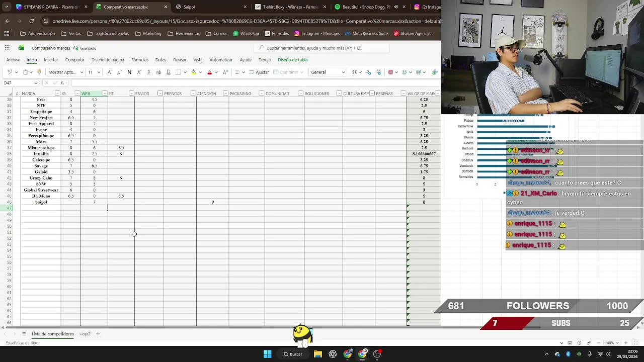This screenshot has width=644, height=362.
Task: Click the undo arrow icon
Action: point(10,72)
